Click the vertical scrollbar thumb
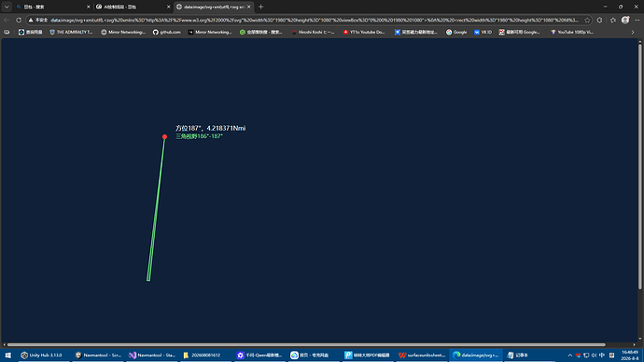 click(x=640, y=166)
